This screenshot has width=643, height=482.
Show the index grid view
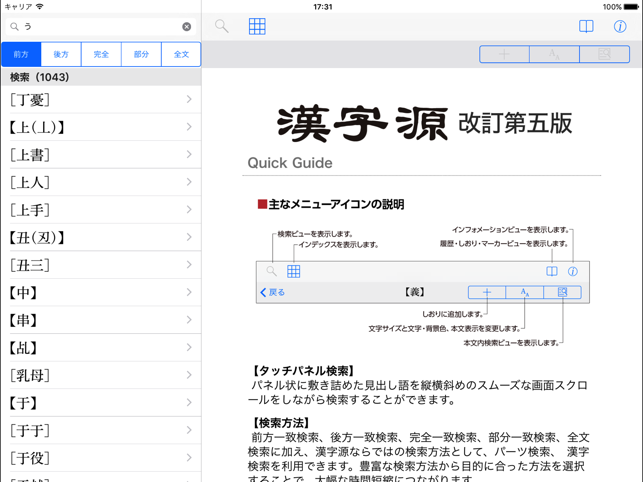tap(257, 26)
